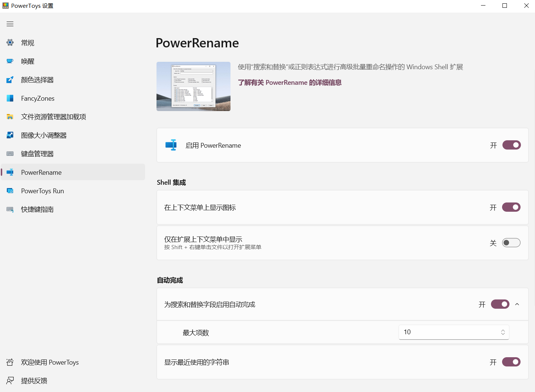The width and height of the screenshot is (535, 392).
Task: Enable 仅在扩展上下文菜单中显示 switch
Action: tap(511, 243)
